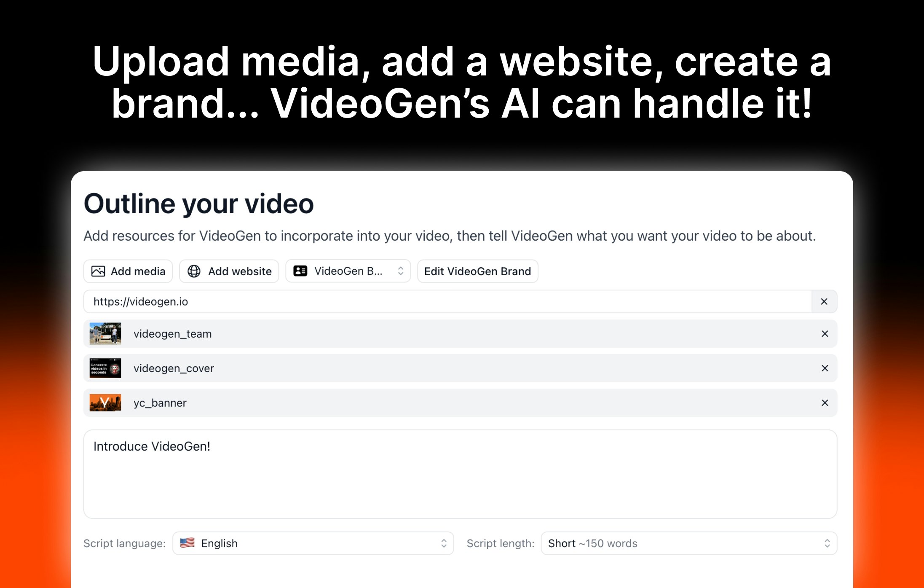
Task: Open the Script length Short ~150 words dropdown
Action: pos(689,543)
